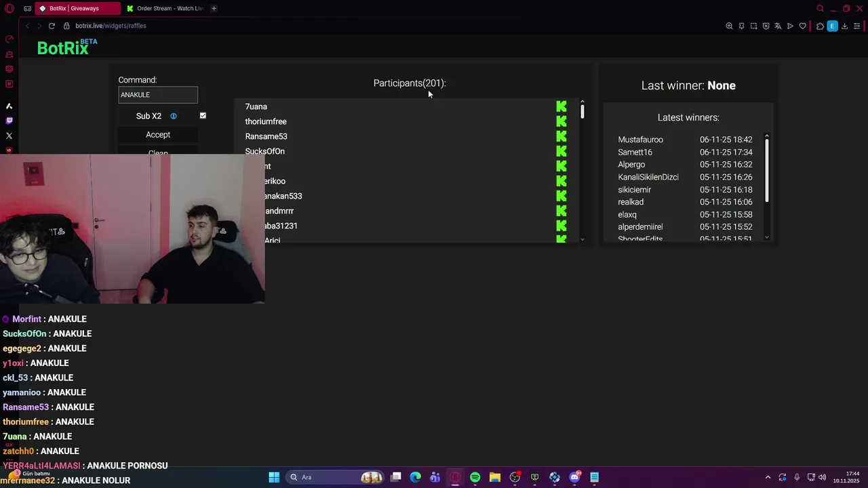Open the page zoom magnifier icon
868x488 pixels.
tap(729, 26)
